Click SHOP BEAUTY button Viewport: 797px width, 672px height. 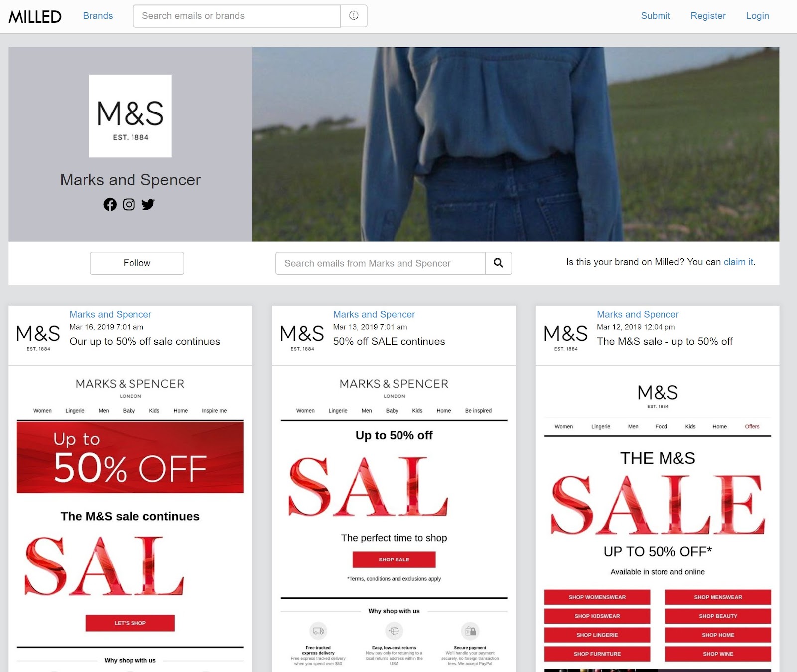click(718, 616)
